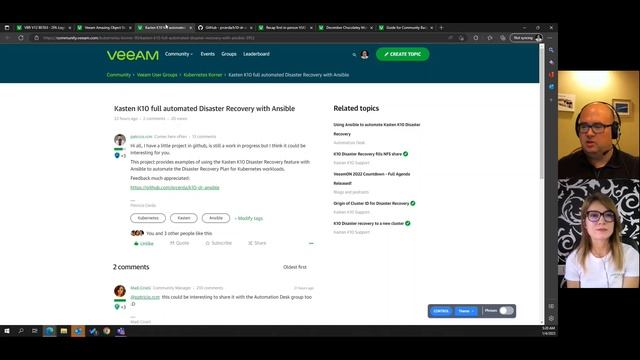This screenshot has width=640, height=360.
Task: Switch to the VBR V12 BETA browser tab
Action: point(44,27)
